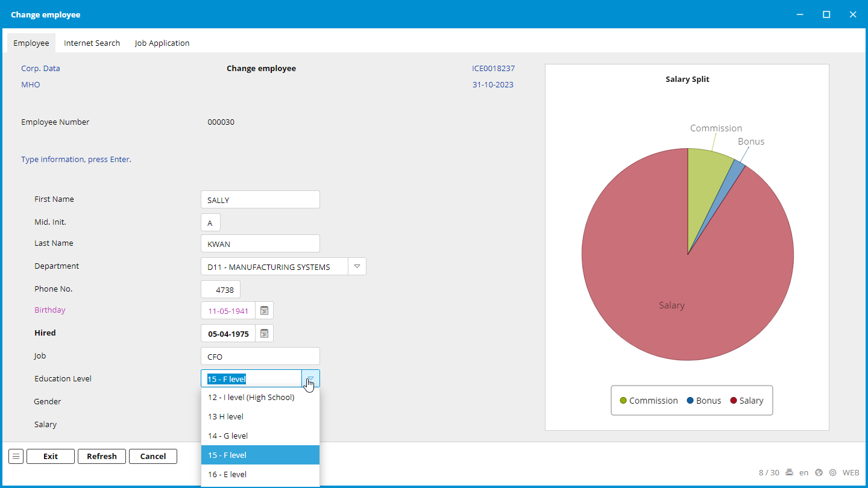Viewport: 868px width, 488px height.
Task: Select '16 - E level' from list
Action: coord(260,474)
